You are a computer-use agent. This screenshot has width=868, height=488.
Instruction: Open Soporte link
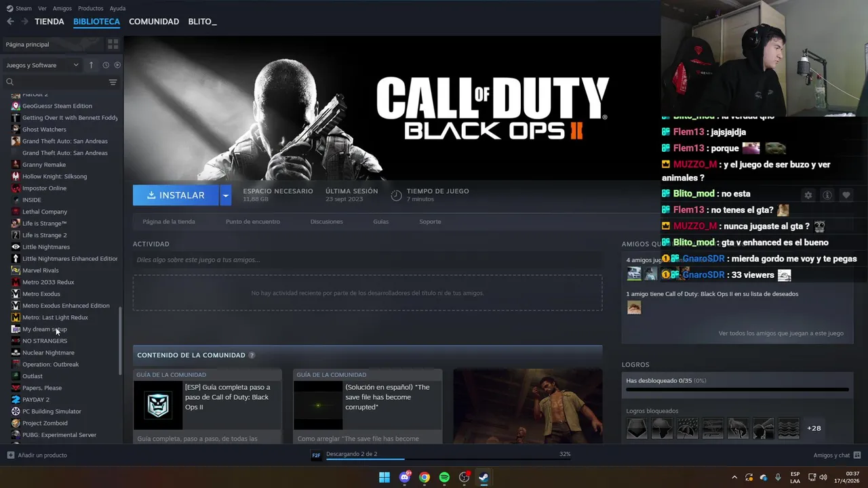[x=430, y=222]
